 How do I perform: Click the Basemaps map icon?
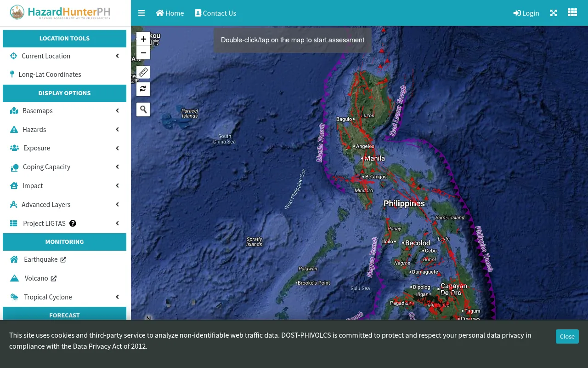pyautogui.click(x=14, y=111)
